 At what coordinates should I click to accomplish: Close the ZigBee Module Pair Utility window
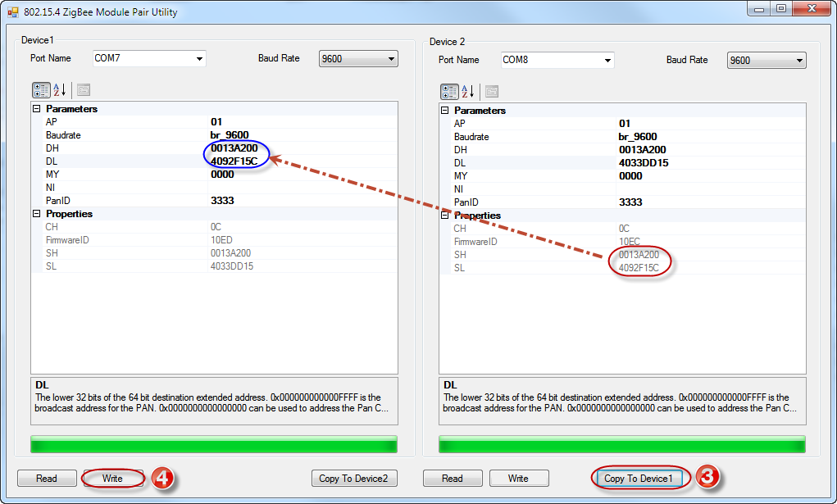pos(812,9)
